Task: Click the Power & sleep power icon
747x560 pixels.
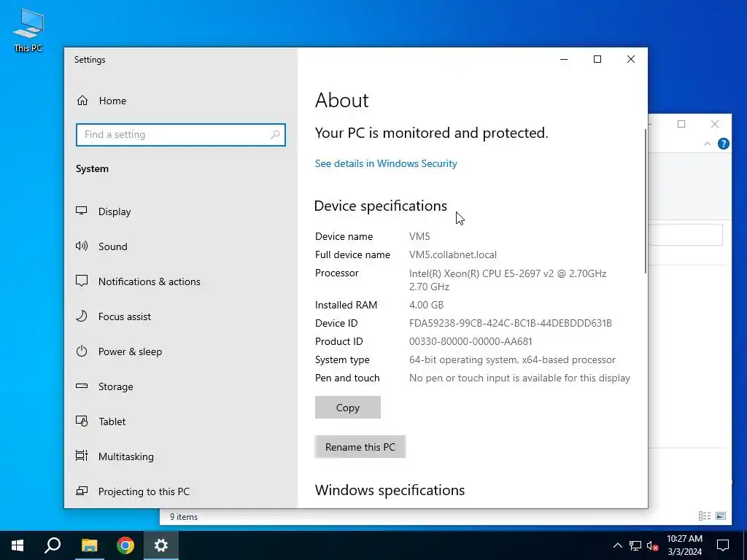Action: [82, 351]
